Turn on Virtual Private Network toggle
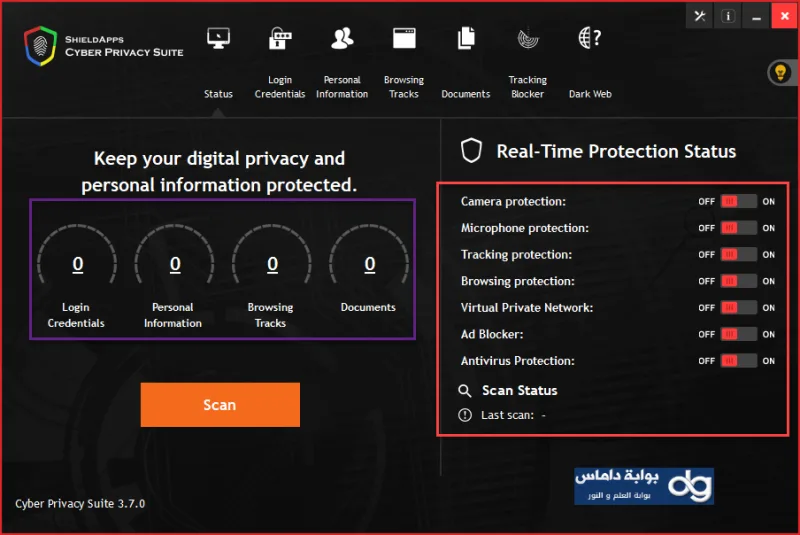 tap(738, 308)
